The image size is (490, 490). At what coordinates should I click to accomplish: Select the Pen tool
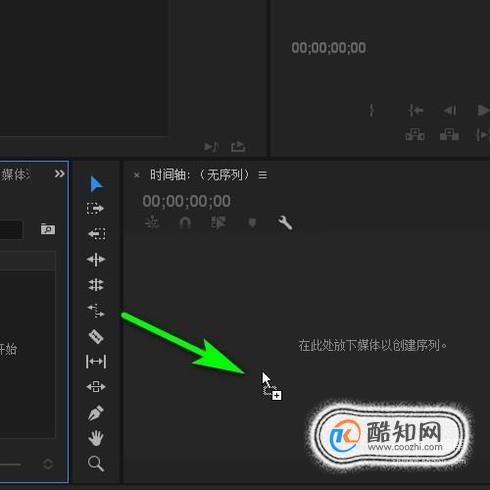coord(96,413)
